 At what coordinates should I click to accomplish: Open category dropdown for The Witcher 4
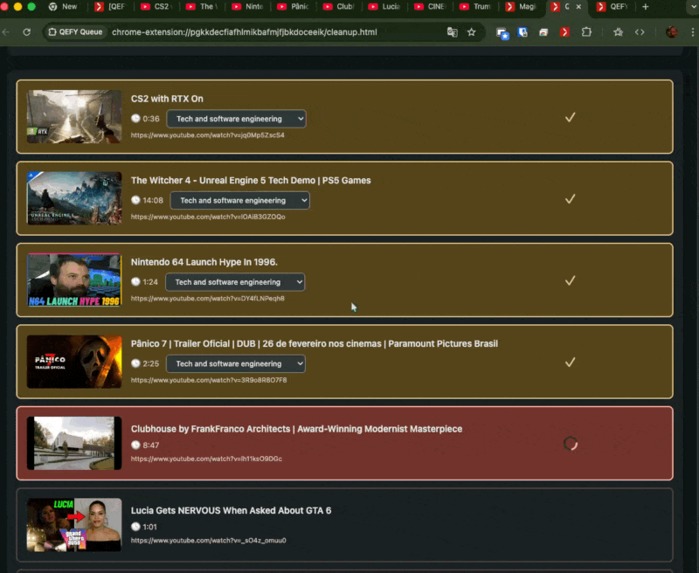click(x=240, y=200)
